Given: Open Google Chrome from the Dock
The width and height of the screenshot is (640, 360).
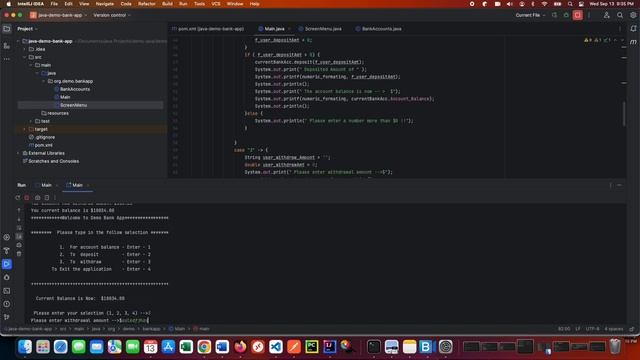Looking at the screenshot, I should [204, 347].
